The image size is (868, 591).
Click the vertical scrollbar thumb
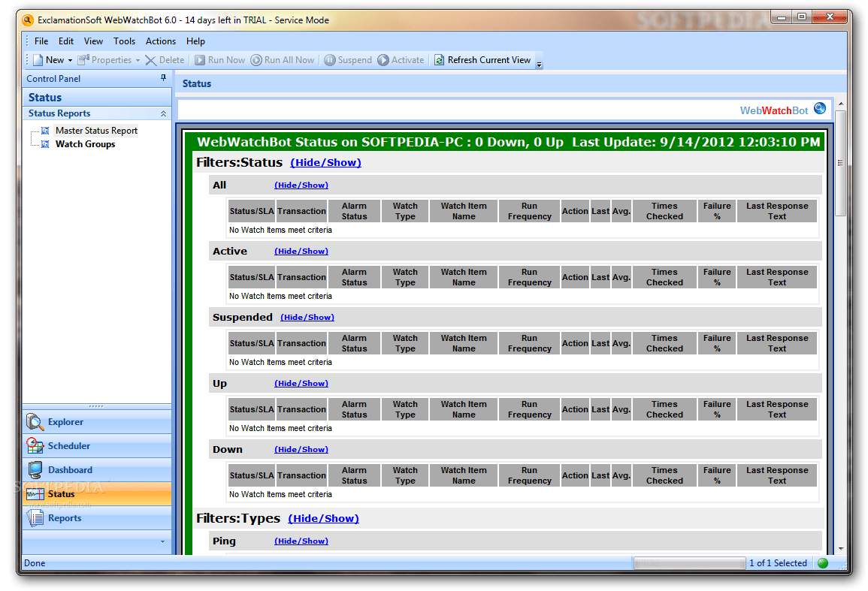[840, 163]
